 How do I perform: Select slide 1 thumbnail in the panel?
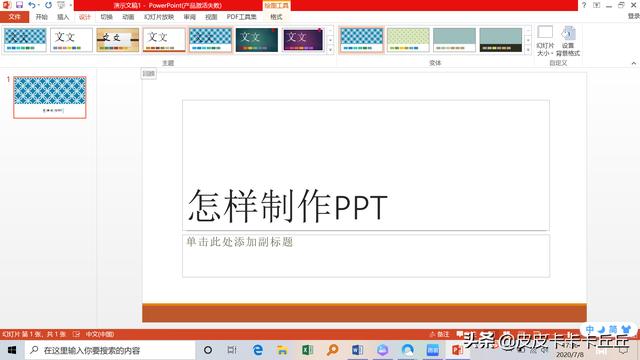(x=50, y=97)
